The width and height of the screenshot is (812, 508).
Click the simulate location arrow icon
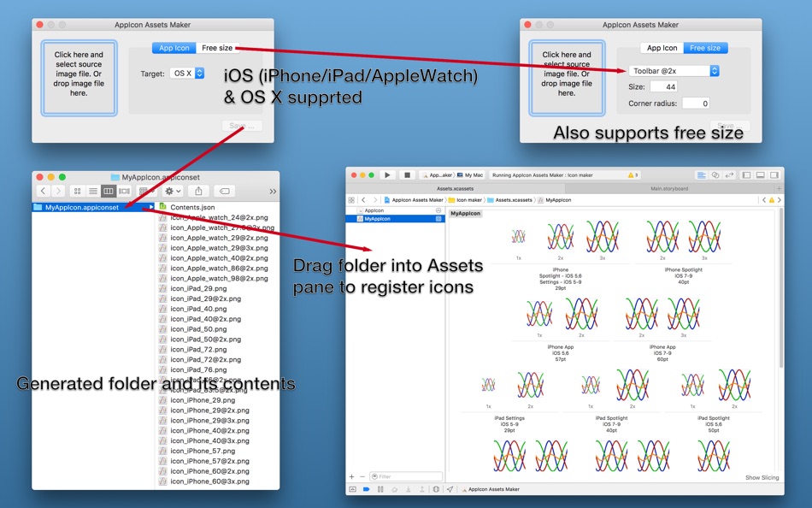tap(450, 489)
